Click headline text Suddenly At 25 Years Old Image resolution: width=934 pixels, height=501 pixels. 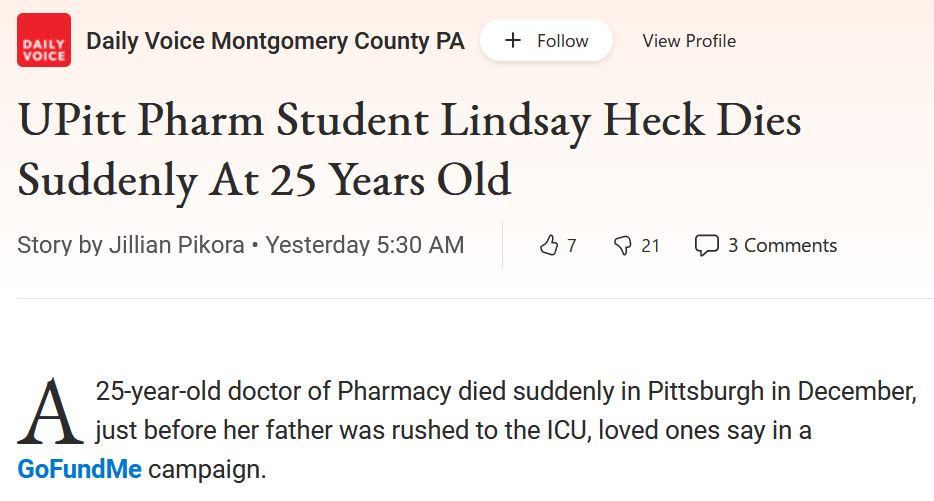click(264, 179)
